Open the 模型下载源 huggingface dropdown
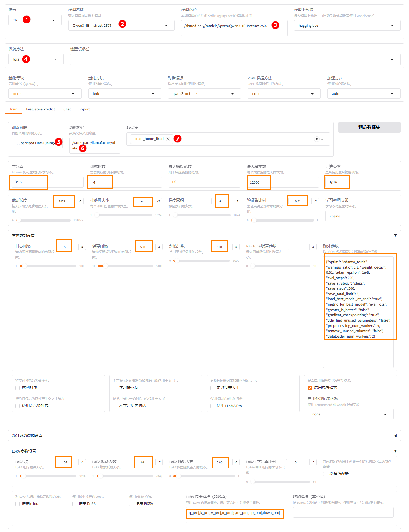This screenshot has height=532, width=409. pyautogui.click(x=347, y=26)
